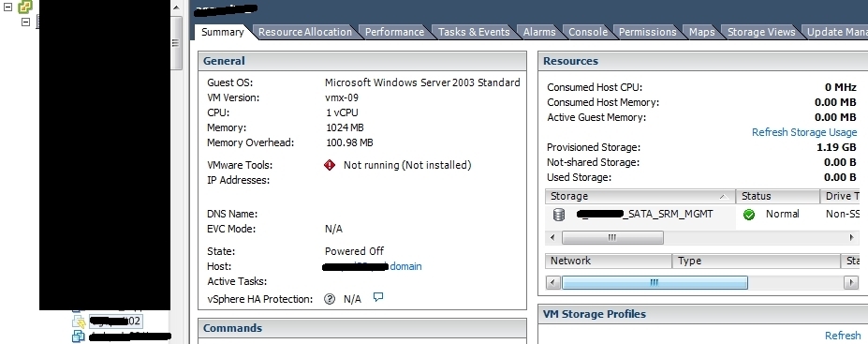868x344 pixels.
Task: Click the SATA_SRM_MGMT datastore icon
Action: point(559,215)
